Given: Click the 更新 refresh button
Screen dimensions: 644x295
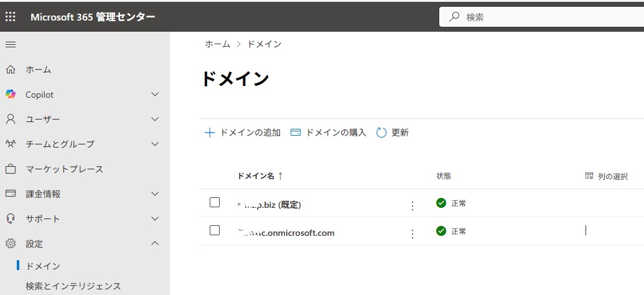Looking at the screenshot, I should pos(393,133).
